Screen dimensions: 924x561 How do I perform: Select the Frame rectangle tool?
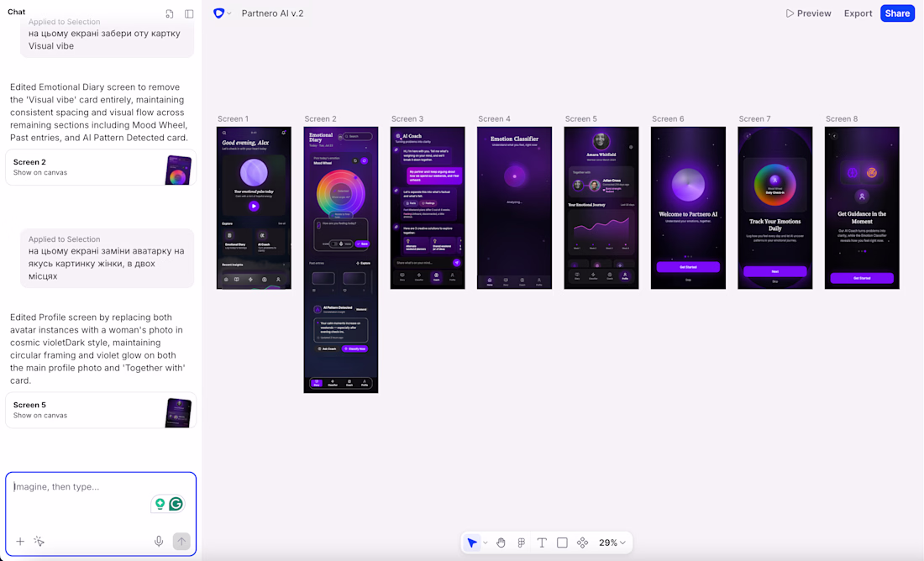[x=562, y=543]
